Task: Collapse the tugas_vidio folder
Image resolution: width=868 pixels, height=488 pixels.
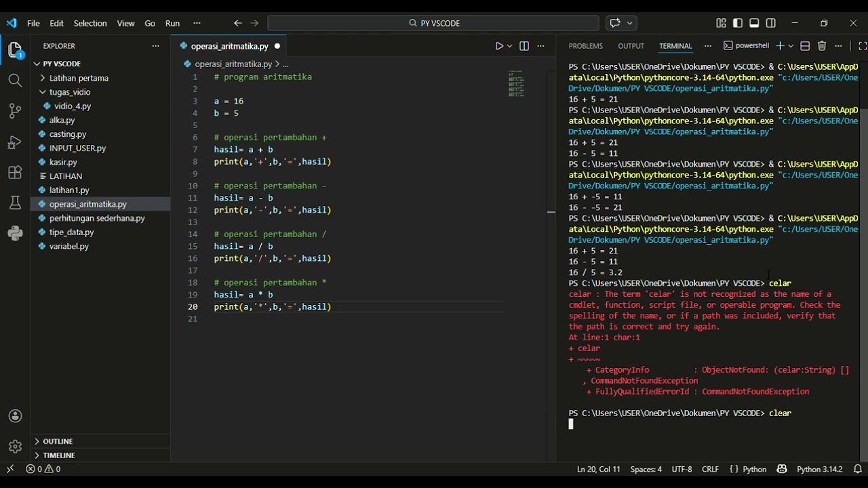Action: point(100,92)
